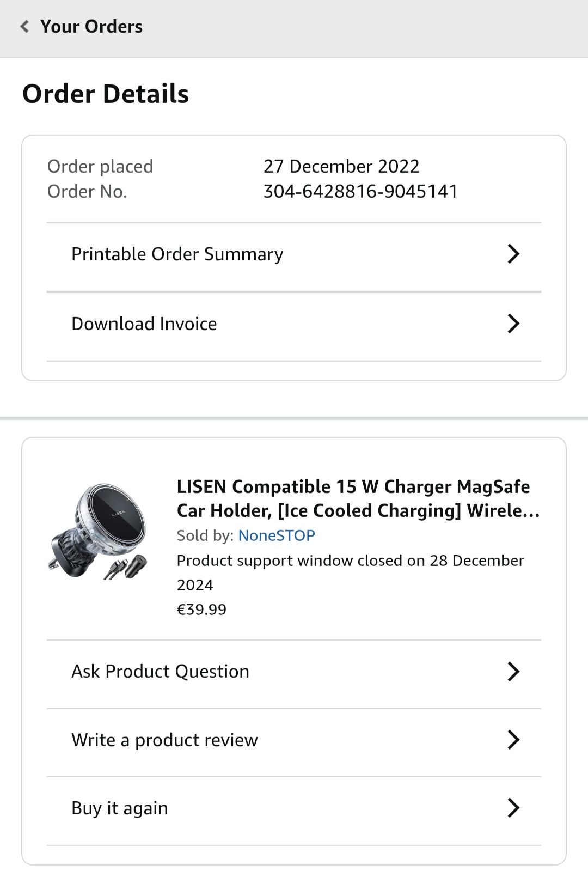Go back via Your Orders title
The width and height of the screenshot is (588, 871).
(x=91, y=26)
